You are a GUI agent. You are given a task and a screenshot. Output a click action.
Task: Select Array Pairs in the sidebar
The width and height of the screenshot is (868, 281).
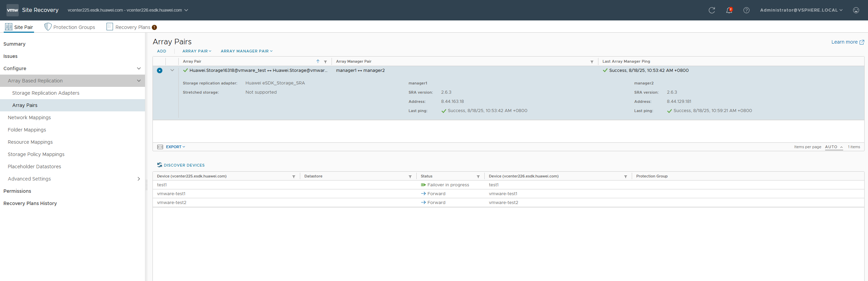coord(73,105)
